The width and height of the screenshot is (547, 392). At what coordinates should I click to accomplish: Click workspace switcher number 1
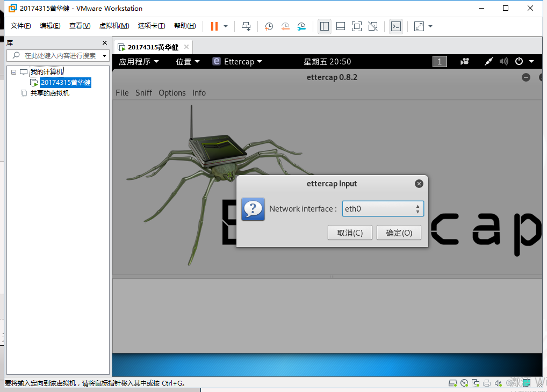(x=440, y=62)
